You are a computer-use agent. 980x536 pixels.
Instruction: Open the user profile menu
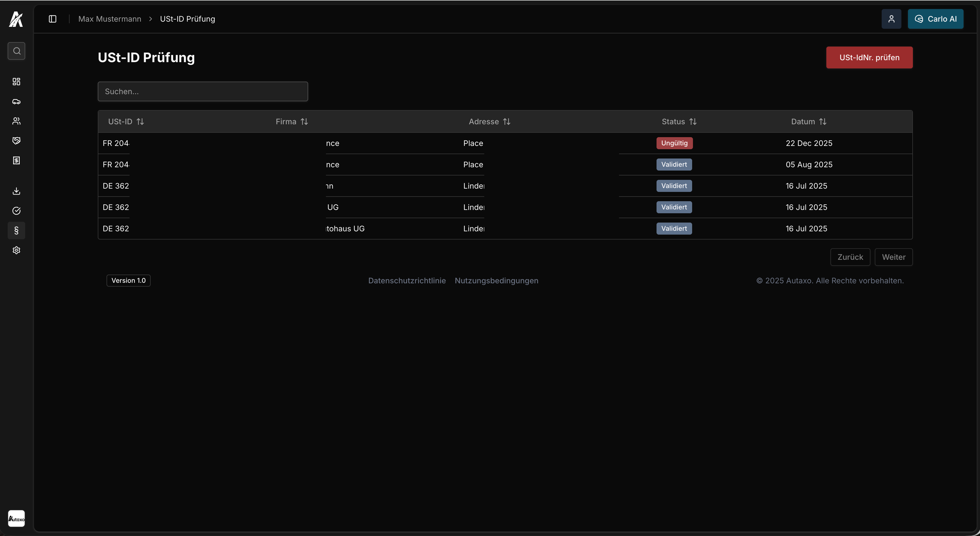891,19
